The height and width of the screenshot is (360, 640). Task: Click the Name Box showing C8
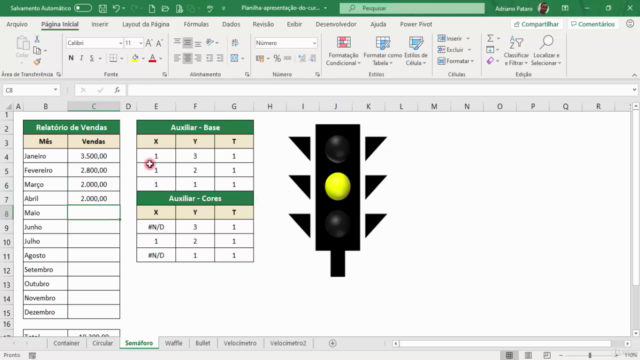point(31,90)
